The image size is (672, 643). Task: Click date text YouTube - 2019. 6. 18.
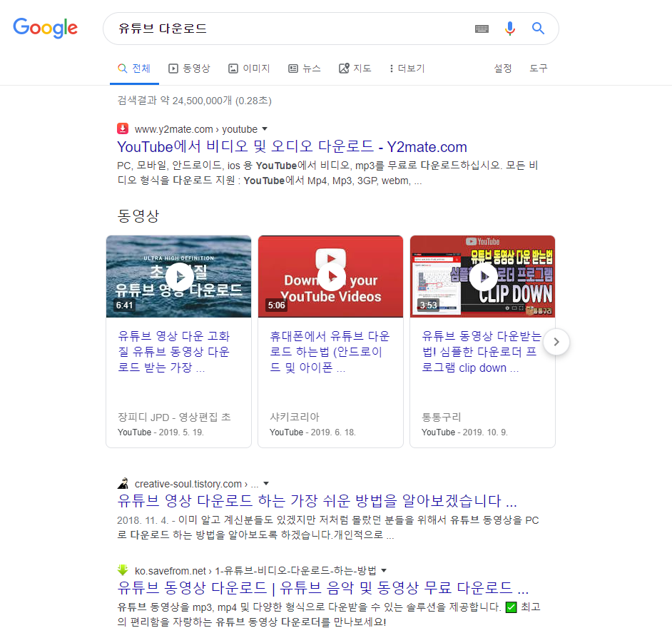pos(312,432)
